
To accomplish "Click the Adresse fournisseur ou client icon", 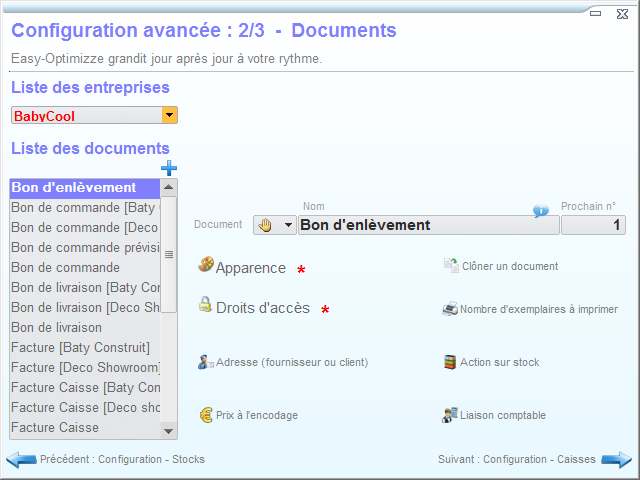I will click(x=205, y=361).
